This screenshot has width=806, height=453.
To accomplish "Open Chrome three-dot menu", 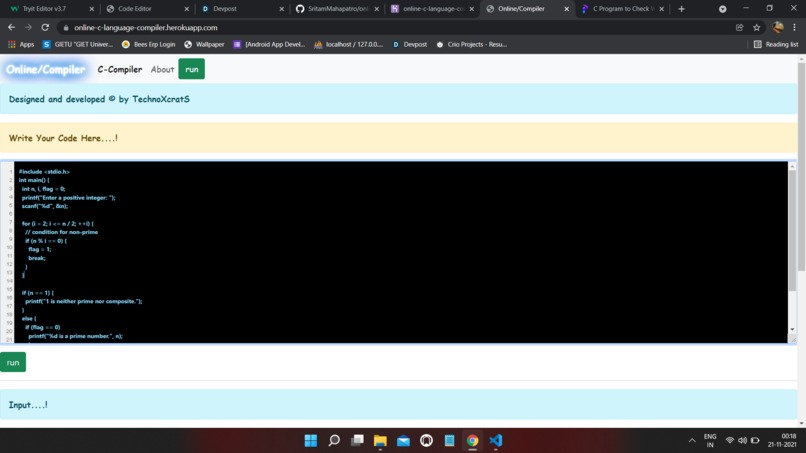I will point(795,27).
